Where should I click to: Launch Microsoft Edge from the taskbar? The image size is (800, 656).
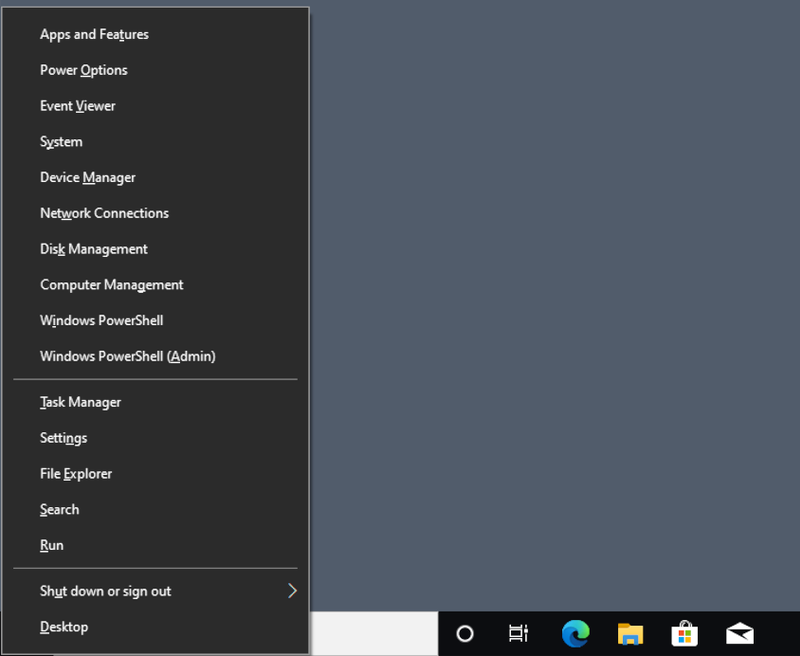click(x=576, y=634)
